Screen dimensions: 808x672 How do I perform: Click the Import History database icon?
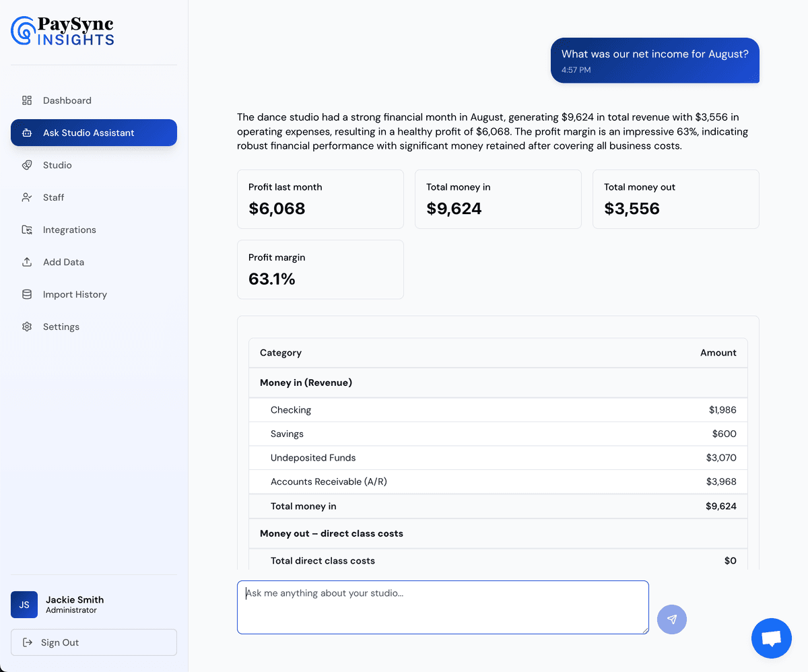[x=27, y=294]
